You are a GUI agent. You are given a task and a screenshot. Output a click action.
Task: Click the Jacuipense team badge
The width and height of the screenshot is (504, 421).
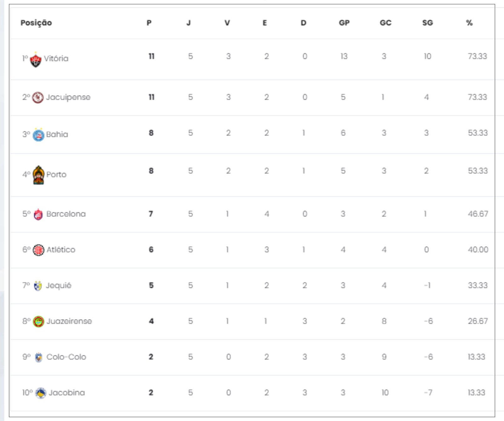(38, 98)
